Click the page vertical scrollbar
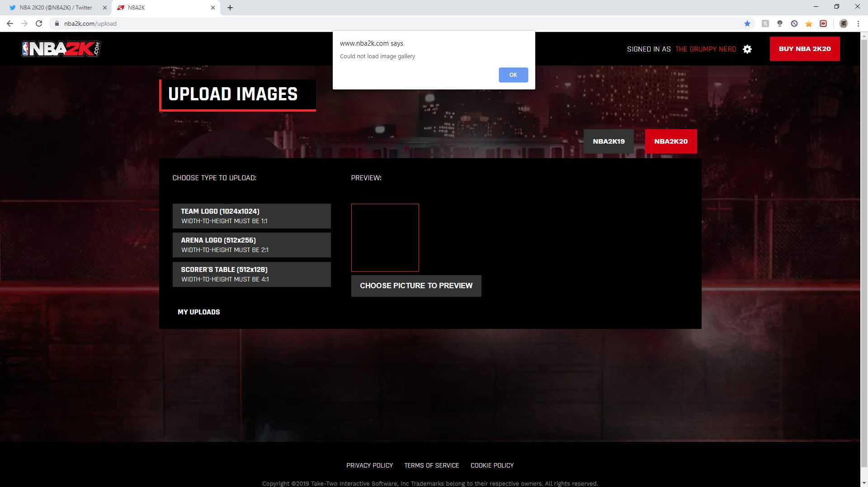This screenshot has height=487, width=868. 864,253
